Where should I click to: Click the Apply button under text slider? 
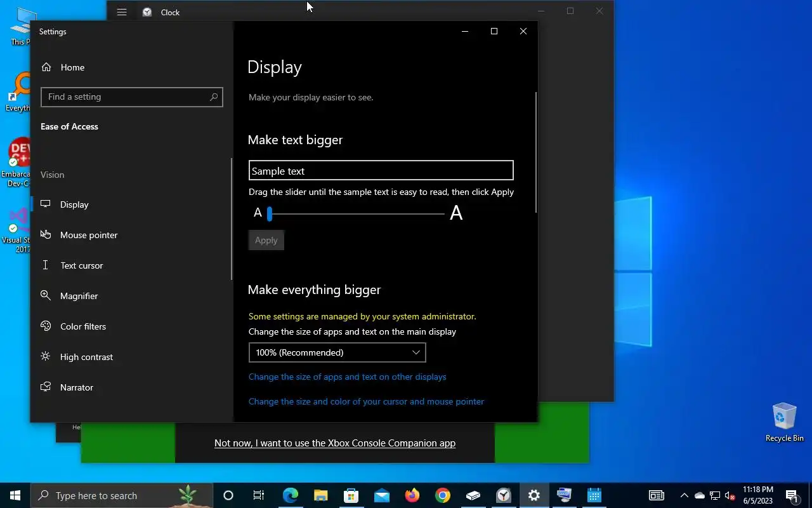coord(266,240)
